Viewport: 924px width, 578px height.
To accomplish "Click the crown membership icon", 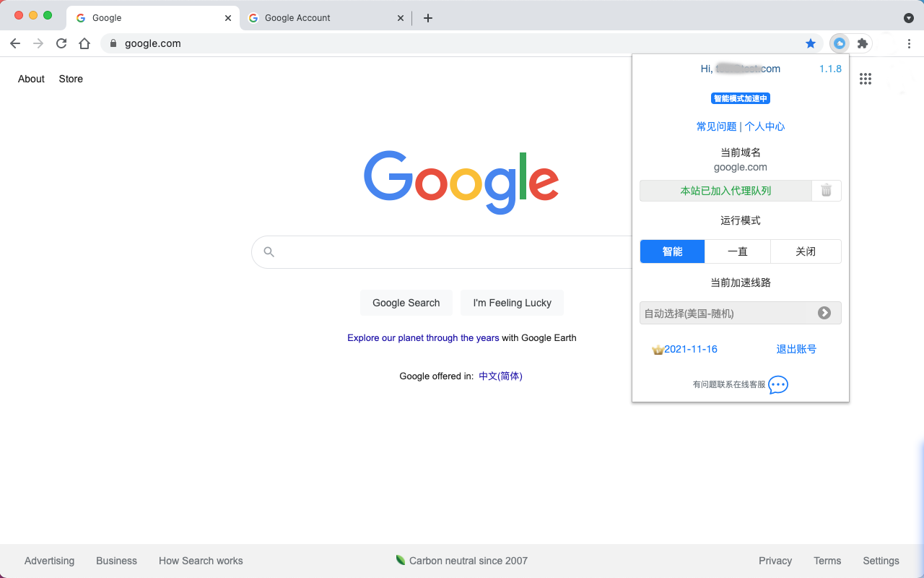I will pos(658,350).
